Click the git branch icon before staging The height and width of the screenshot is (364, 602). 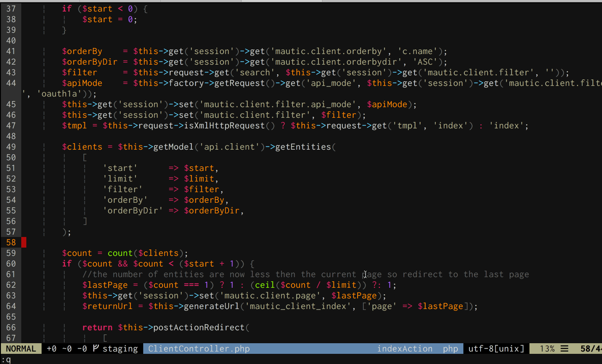coord(96,349)
